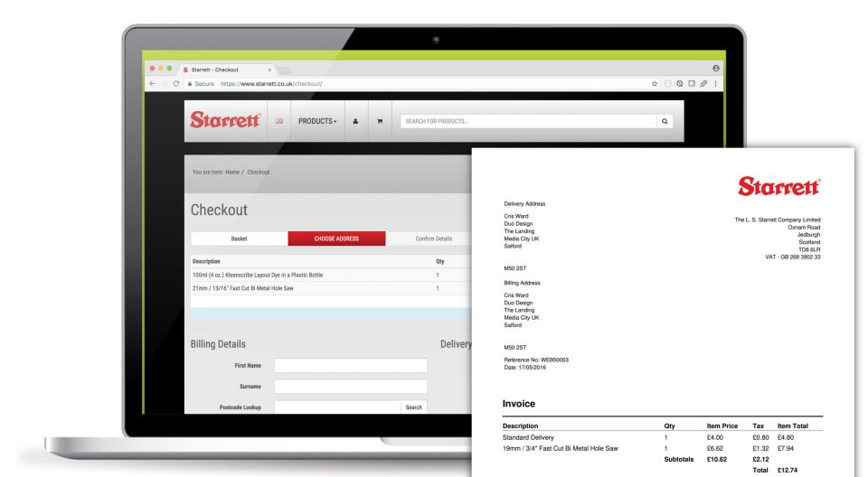Select the Basket step tab
The width and height of the screenshot is (868, 477).
pos(239,238)
